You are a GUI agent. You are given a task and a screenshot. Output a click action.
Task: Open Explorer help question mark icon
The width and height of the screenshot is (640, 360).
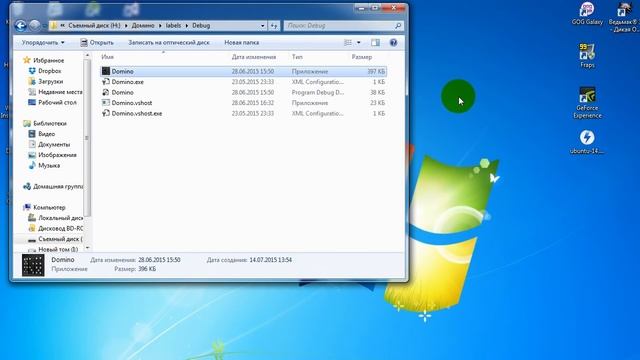[393, 42]
